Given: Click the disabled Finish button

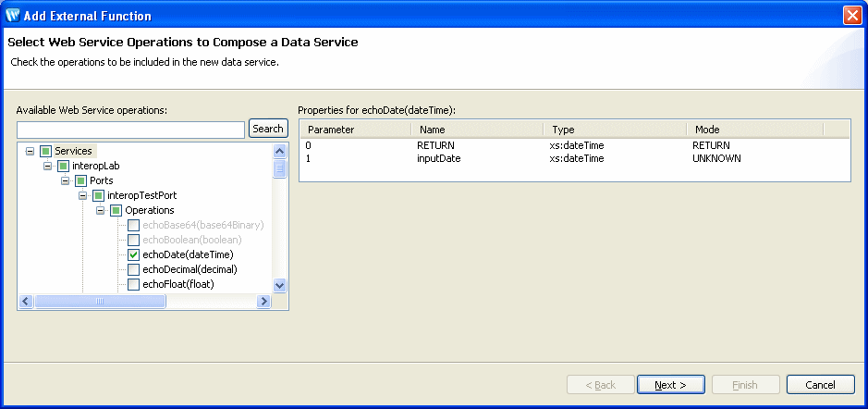Looking at the screenshot, I should point(745,385).
